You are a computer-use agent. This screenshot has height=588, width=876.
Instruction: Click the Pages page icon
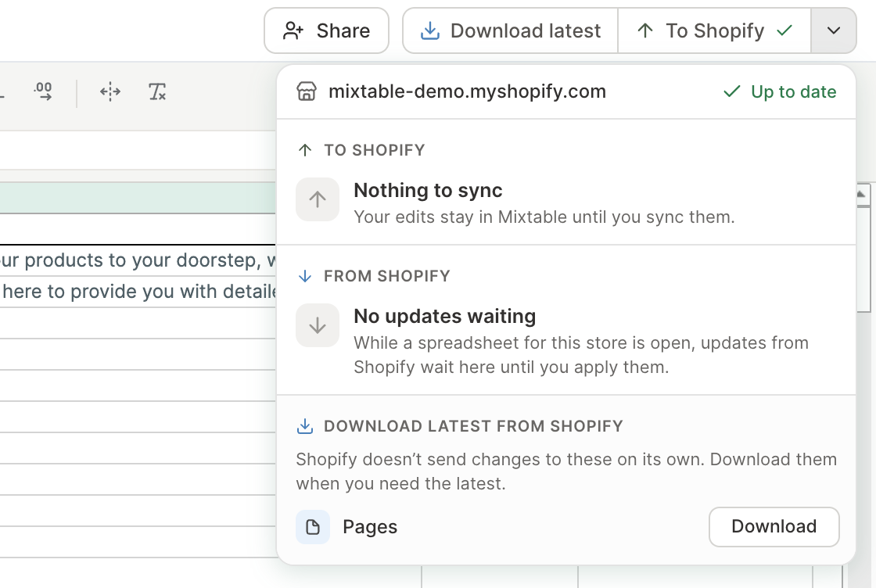[313, 527]
